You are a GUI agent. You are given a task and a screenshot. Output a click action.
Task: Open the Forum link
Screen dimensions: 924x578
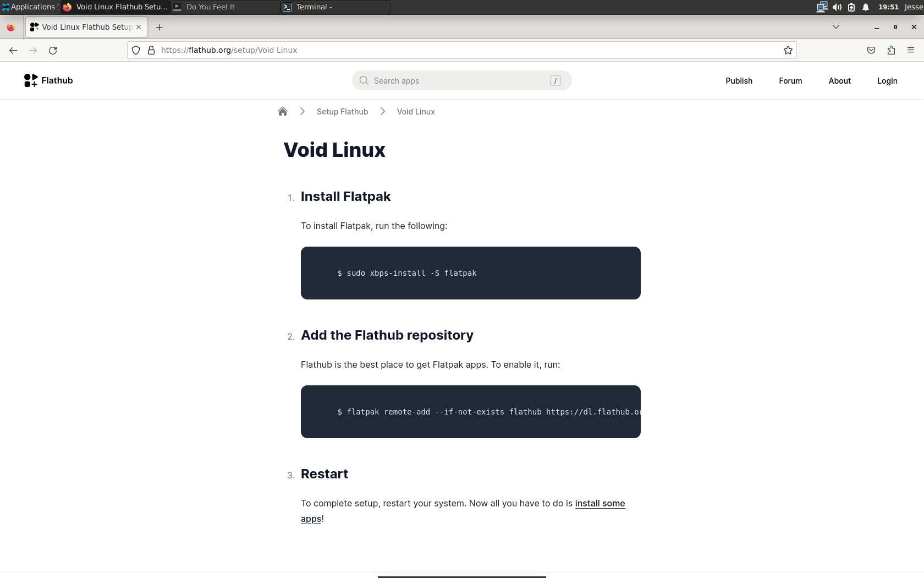pyautogui.click(x=790, y=80)
